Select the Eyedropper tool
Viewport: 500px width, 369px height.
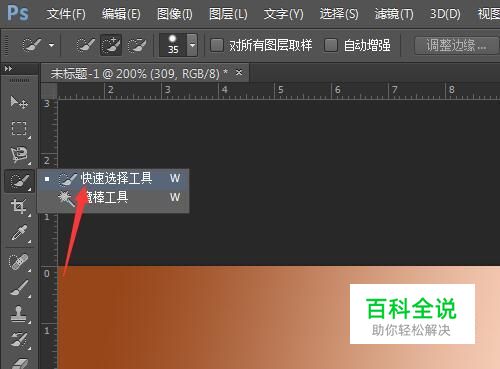[19, 233]
